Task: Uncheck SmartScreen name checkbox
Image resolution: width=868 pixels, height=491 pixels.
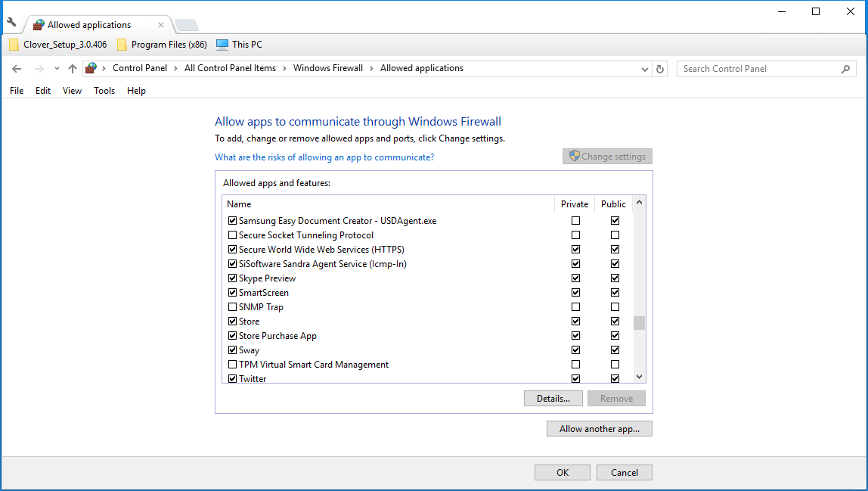Action: [233, 293]
